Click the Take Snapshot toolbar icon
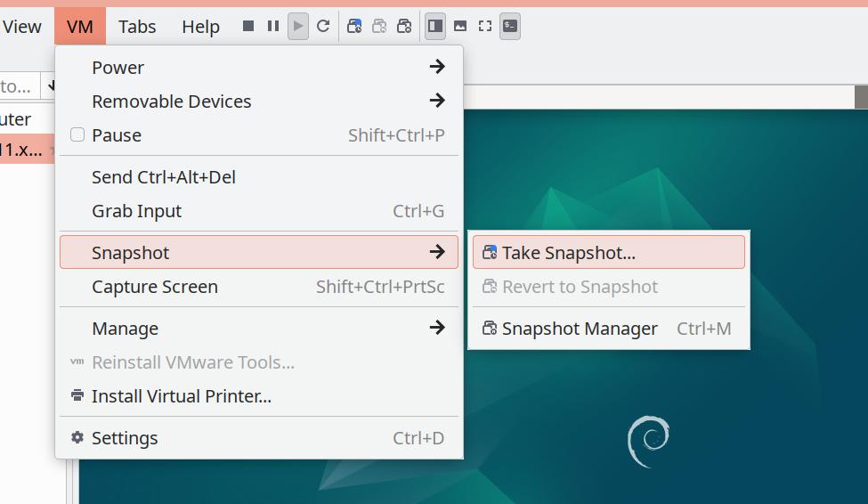The image size is (868, 504). click(x=354, y=26)
